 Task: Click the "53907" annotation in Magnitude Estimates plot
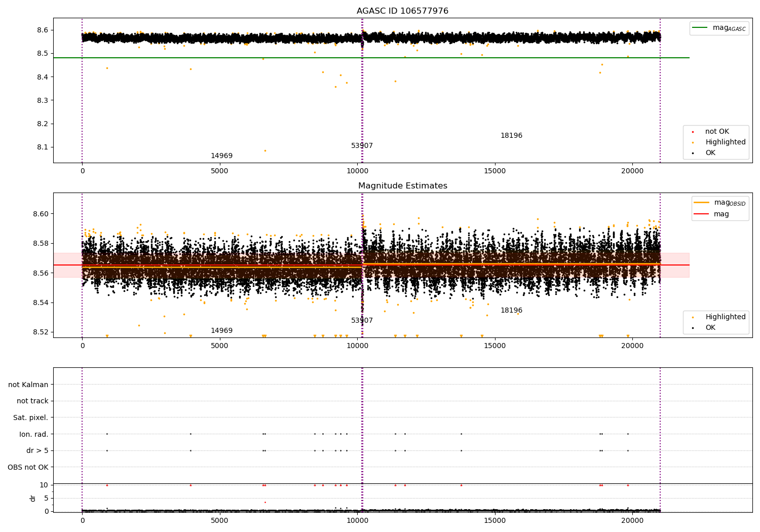coord(362,321)
